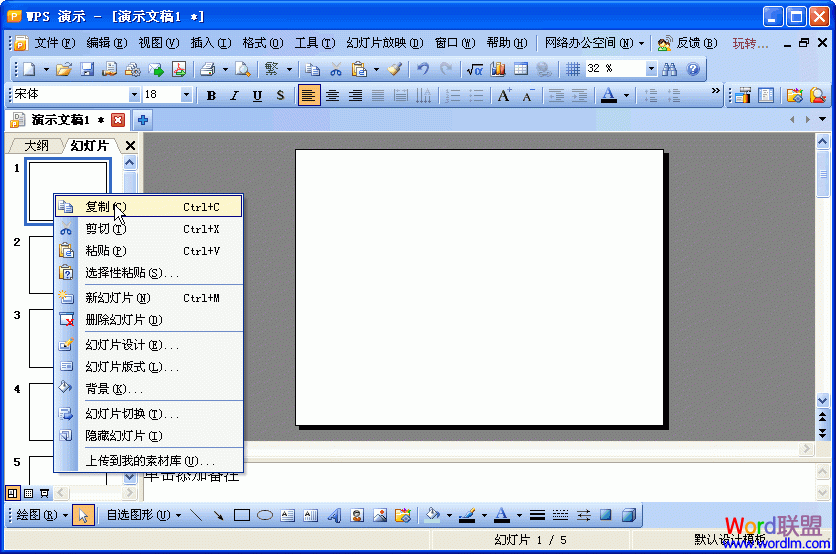Choose 复制 (Copy) in the context menu
The image size is (836, 554).
[98, 206]
